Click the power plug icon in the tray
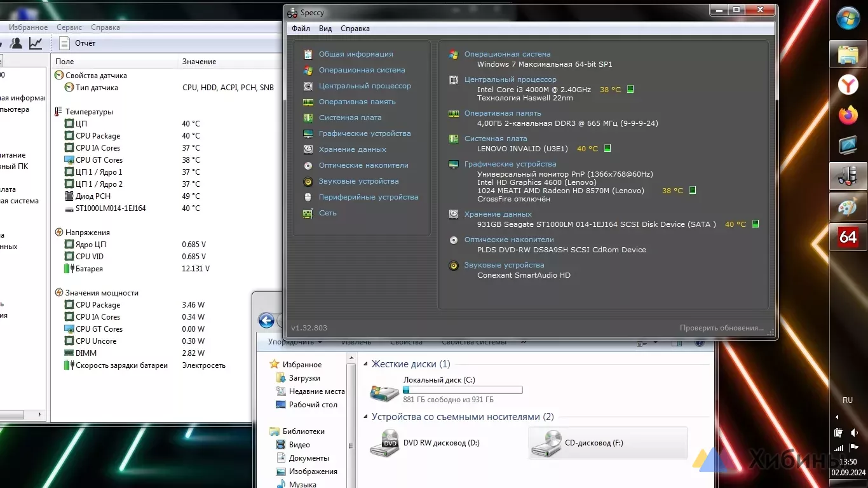This screenshot has width=868, height=488. pos(839,433)
